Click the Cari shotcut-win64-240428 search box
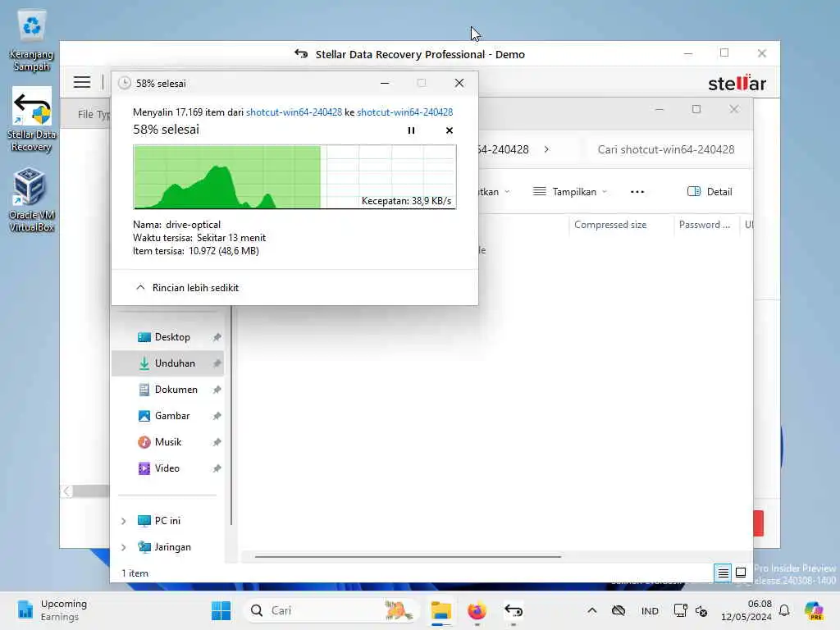 [666, 149]
